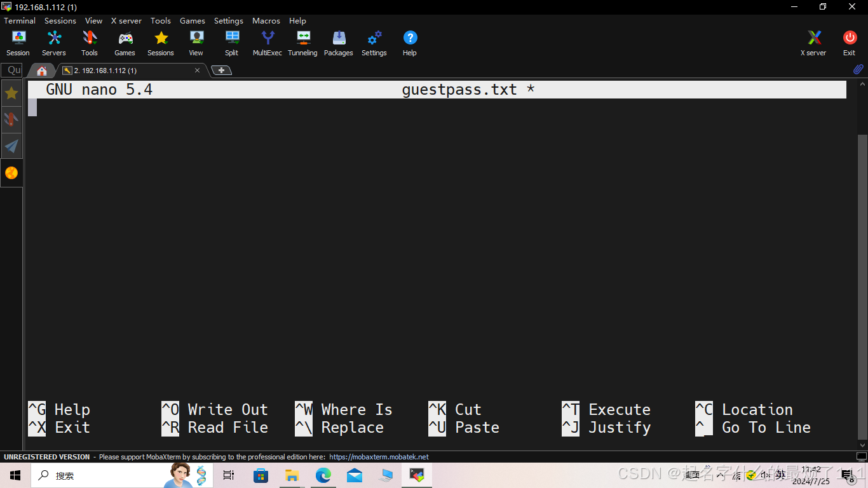
Task: Click the ^J Justify shortcut
Action: point(606,428)
